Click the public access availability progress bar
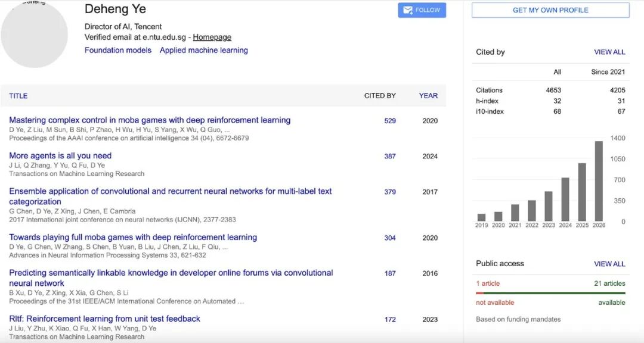Viewport: 644px width, 343px height. click(x=550, y=293)
